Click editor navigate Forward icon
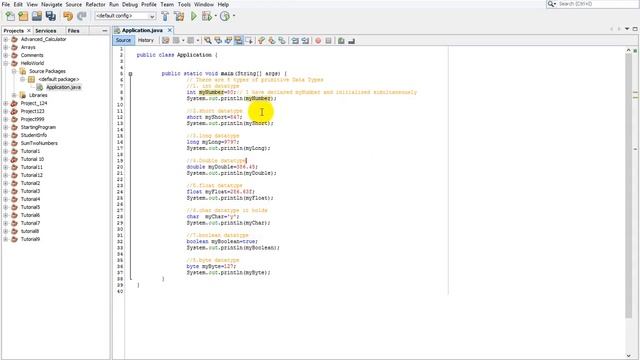This screenshot has width=640, height=360. click(x=190, y=40)
